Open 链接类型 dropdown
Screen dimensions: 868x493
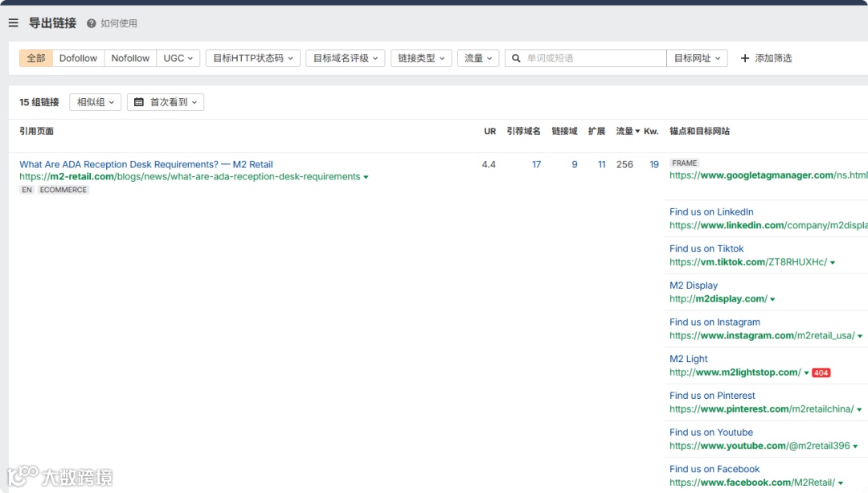421,58
